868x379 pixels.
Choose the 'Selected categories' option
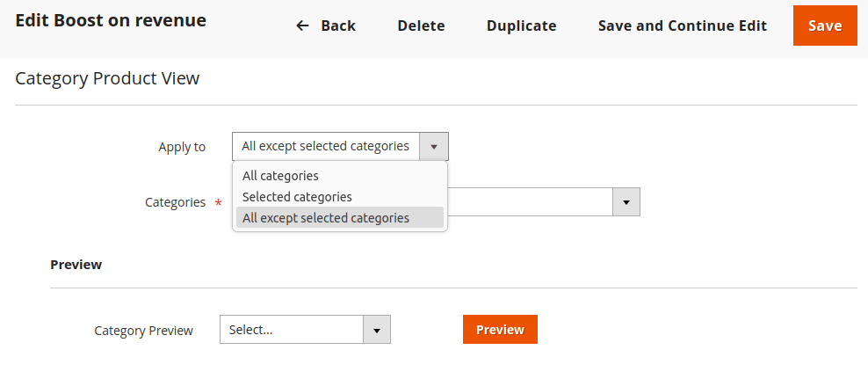pos(297,197)
